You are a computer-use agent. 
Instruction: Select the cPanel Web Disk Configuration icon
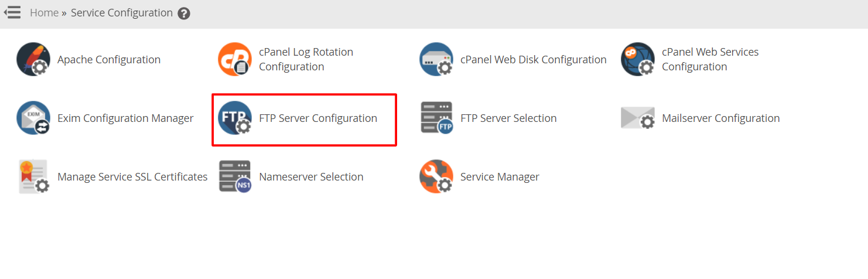tap(436, 59)
